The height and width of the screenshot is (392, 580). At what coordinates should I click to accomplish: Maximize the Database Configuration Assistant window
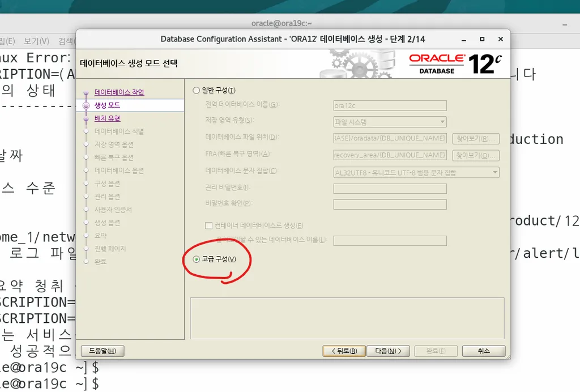pyautogui.click(x=482, y=39)
